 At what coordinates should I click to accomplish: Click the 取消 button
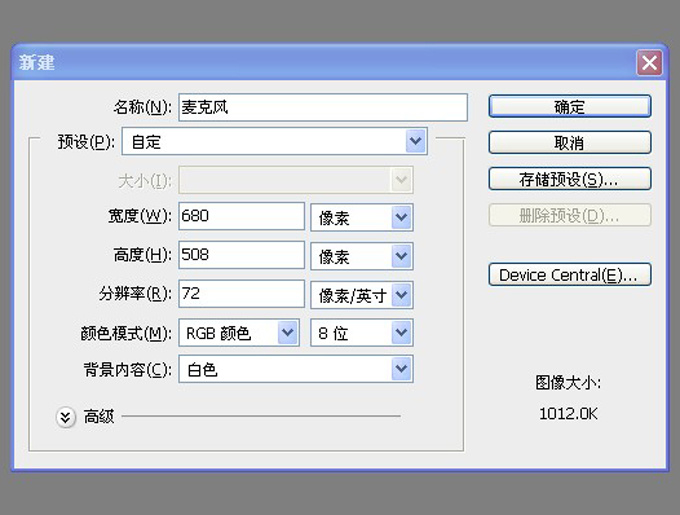(x=569, y=143)
